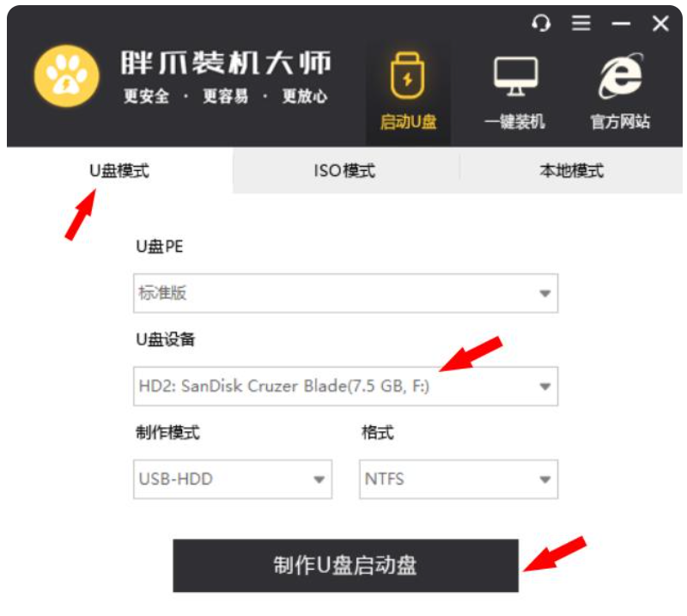
Task: Switch to the 本地模式 tab
Action: click(x=571, y=171)
